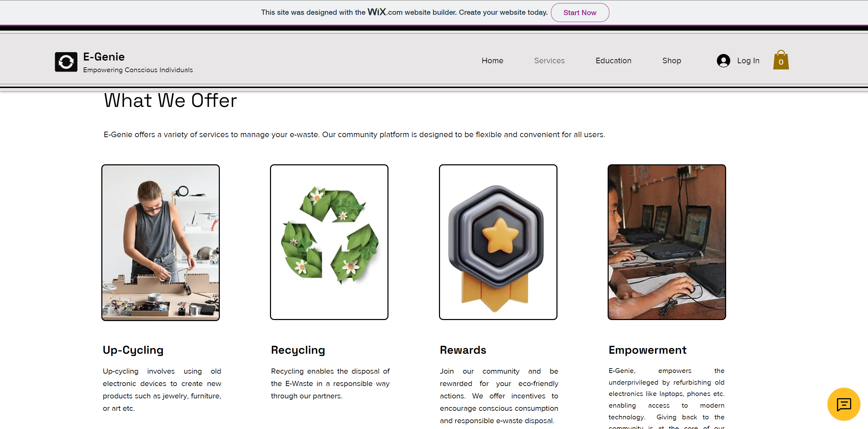Click the Log In link
868x429 pixels.
point(748,61)
